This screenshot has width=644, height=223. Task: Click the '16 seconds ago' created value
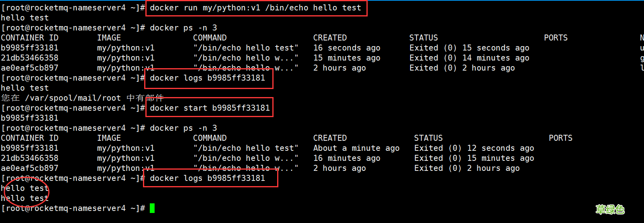point(346,48)
